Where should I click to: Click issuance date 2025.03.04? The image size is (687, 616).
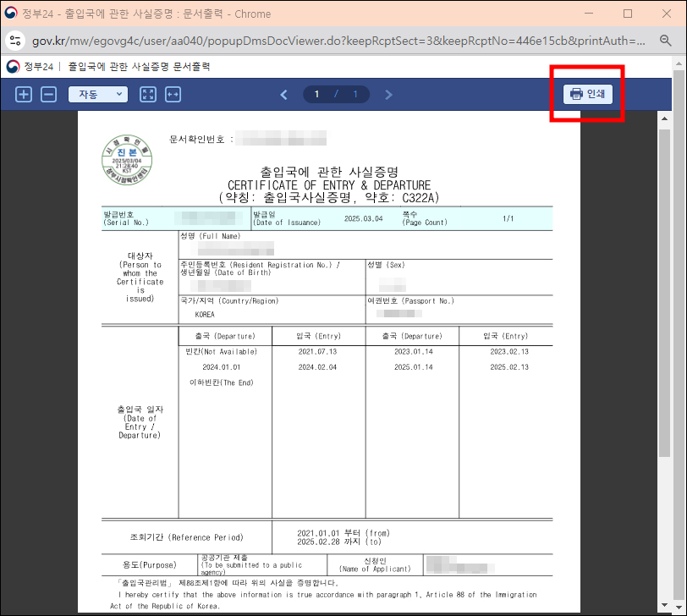pos(363,218)
